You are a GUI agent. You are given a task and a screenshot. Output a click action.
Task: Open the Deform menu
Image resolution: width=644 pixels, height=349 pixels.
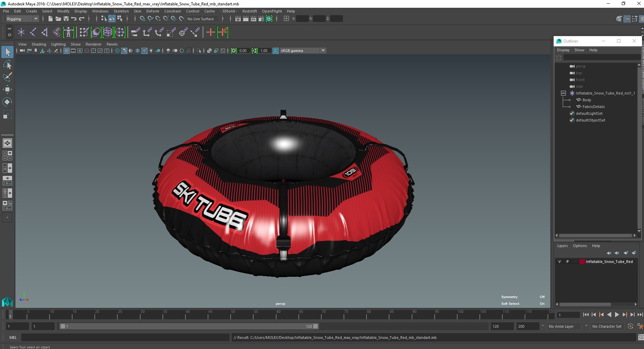point(152,11)
